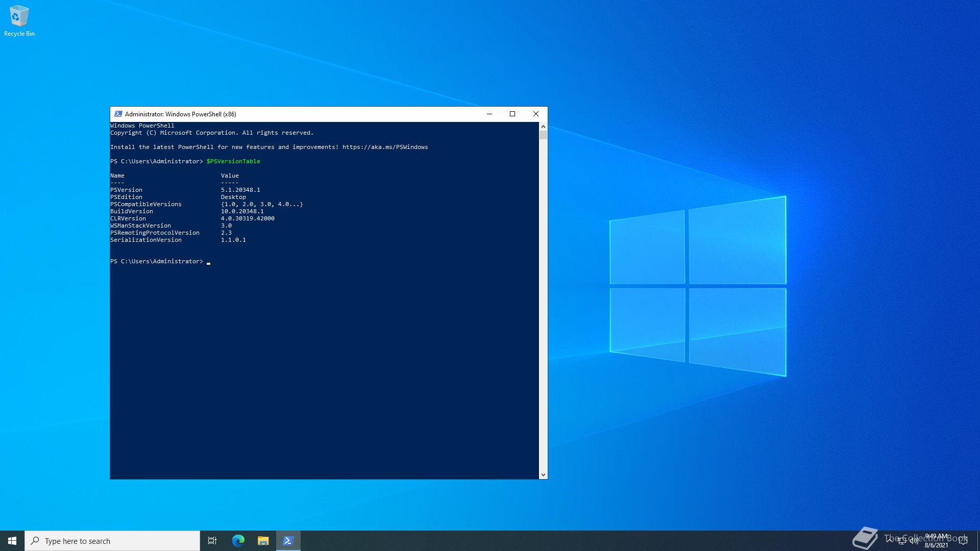Click the BuildVersion value 10.0.20348.1
This screenshot has width=980, height=551.
[242, 211]
